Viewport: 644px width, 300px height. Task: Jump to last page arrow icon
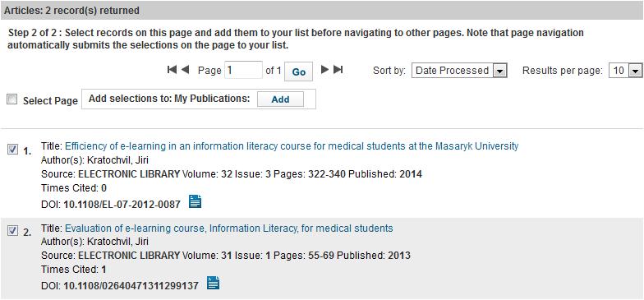(338, 70)
